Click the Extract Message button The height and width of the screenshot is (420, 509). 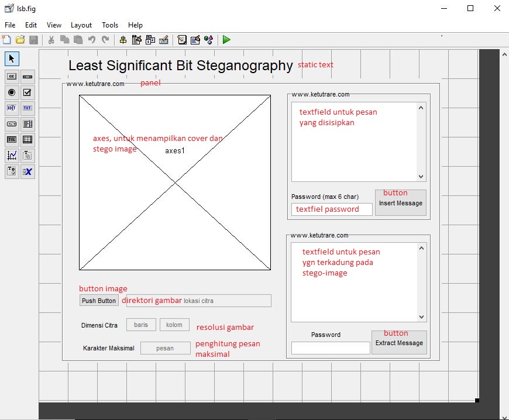399,343
